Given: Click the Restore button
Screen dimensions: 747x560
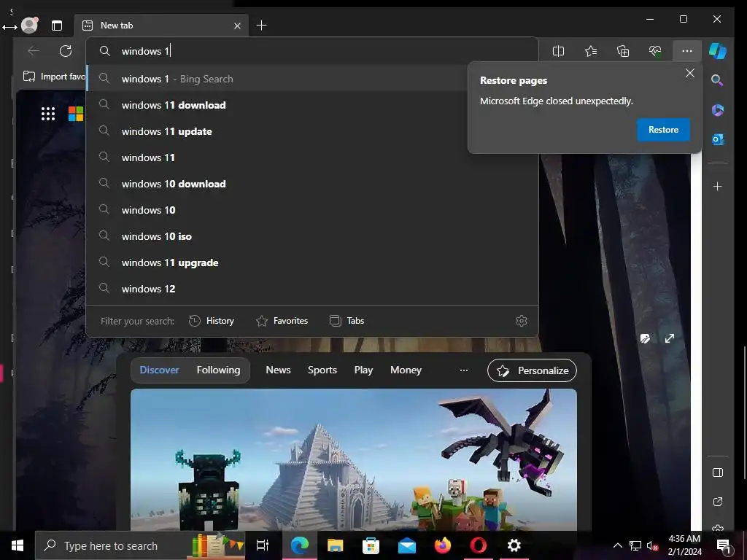Looking at the screenshot, I should 663,130.
